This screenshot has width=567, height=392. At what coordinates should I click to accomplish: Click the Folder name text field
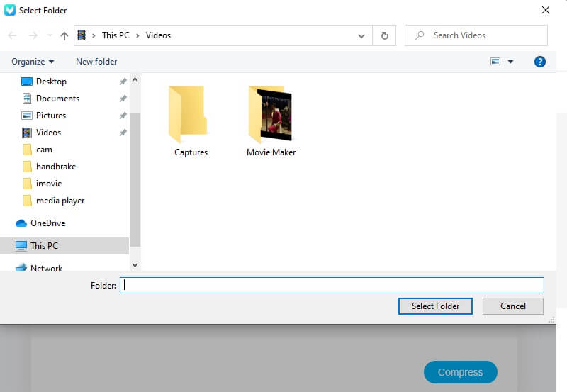pos(331,285)
